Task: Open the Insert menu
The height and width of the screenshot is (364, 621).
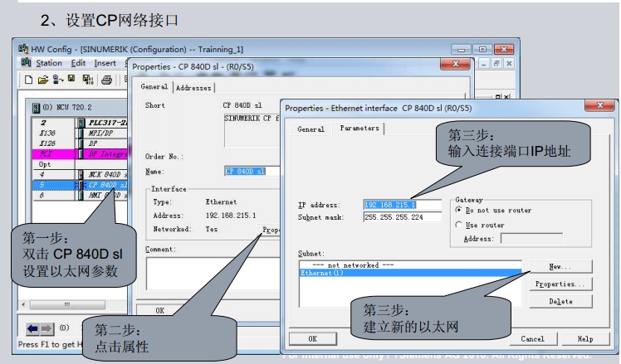Action: [x=105, y=63]
